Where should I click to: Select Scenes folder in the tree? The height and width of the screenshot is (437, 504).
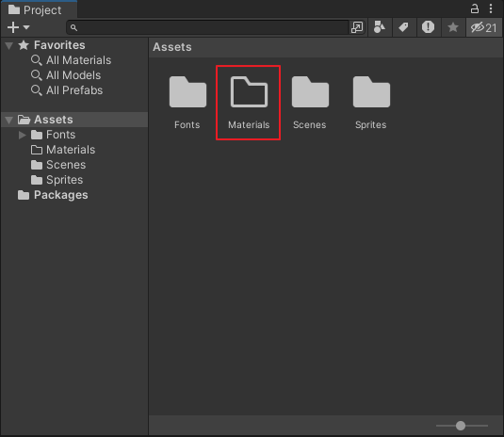coord(66,165)
